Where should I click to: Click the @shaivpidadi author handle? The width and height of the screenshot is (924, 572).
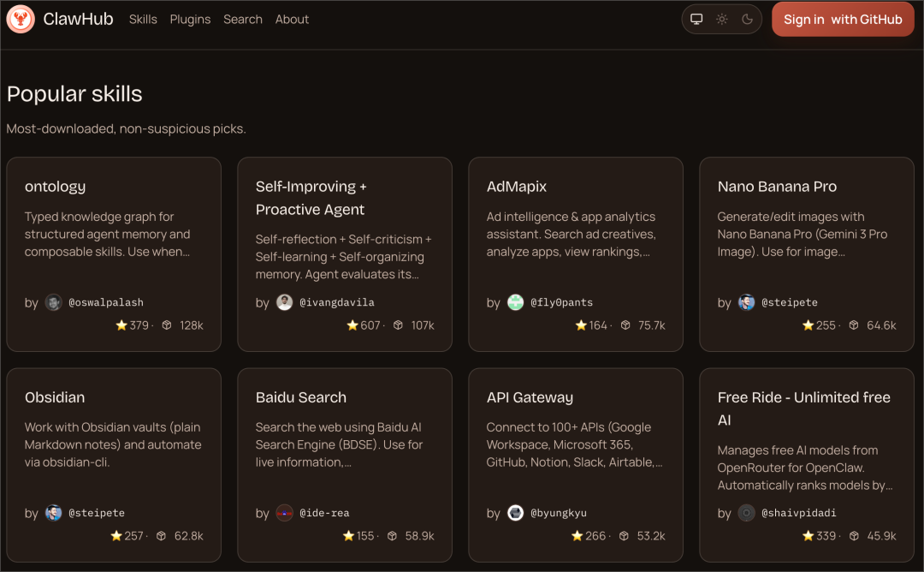click(x=798, y=513)
